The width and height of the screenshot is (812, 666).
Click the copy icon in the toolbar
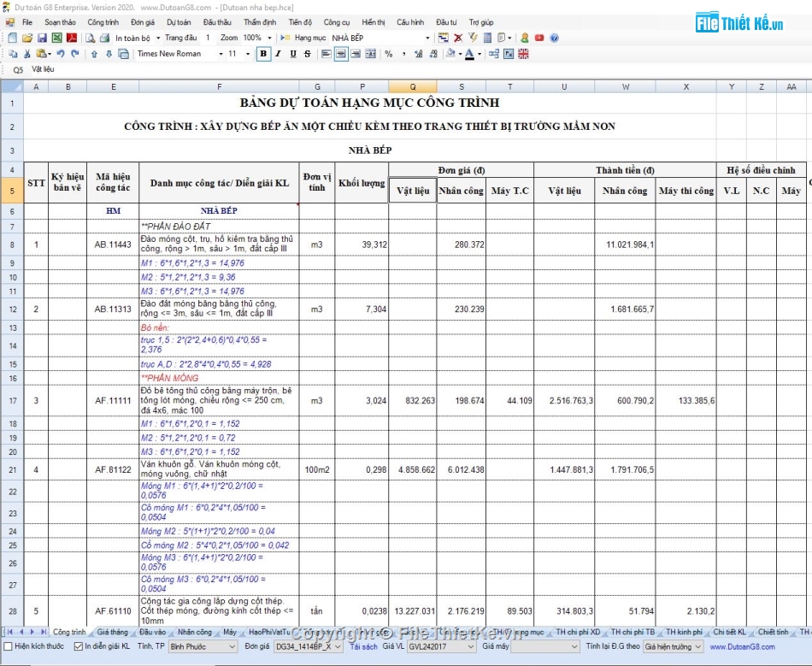pos(13,54)
